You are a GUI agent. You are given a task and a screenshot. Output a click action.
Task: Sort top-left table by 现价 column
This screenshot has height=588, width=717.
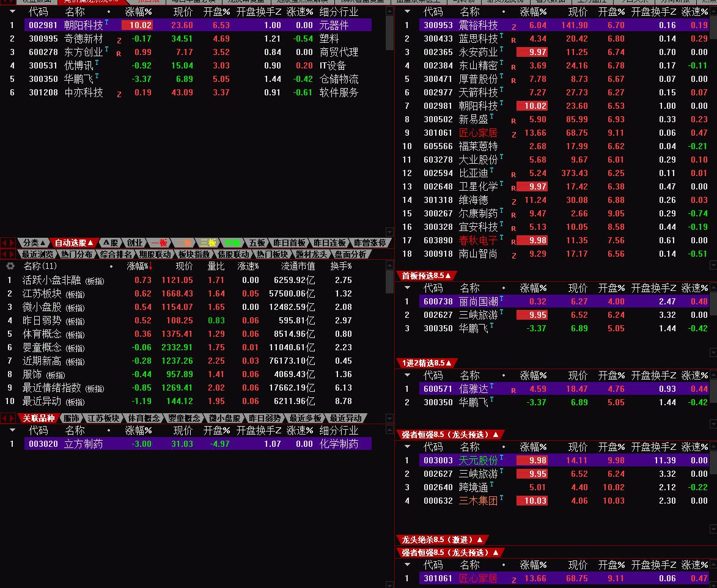183,12
